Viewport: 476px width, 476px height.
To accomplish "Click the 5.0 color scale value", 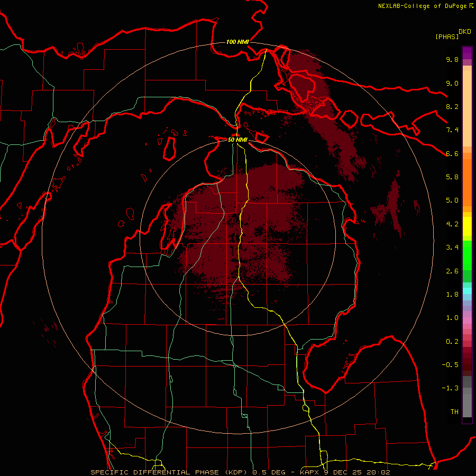I will [x=452, y=200].
